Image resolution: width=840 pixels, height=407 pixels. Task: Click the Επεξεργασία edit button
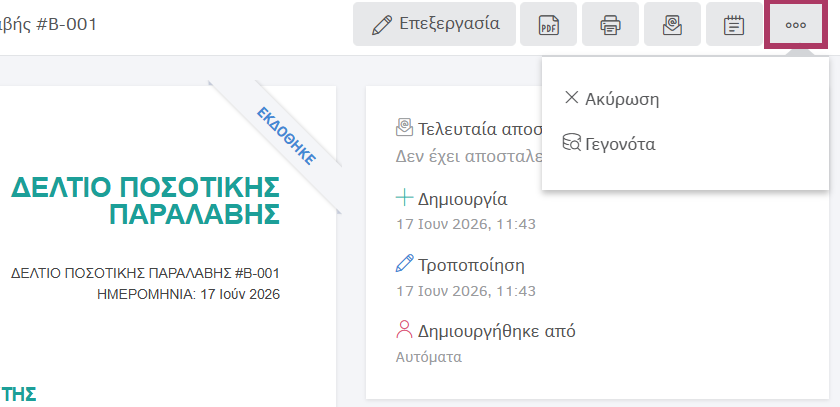(x=434, y=24)
